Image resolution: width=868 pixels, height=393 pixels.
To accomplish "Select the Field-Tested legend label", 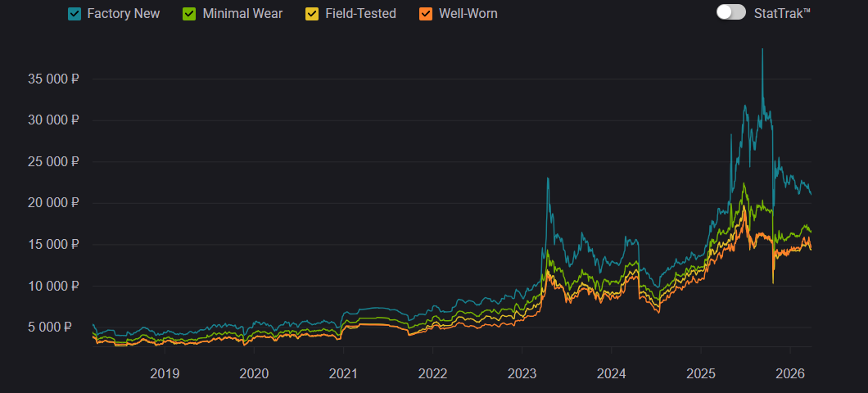I will [x=361, y=13].
